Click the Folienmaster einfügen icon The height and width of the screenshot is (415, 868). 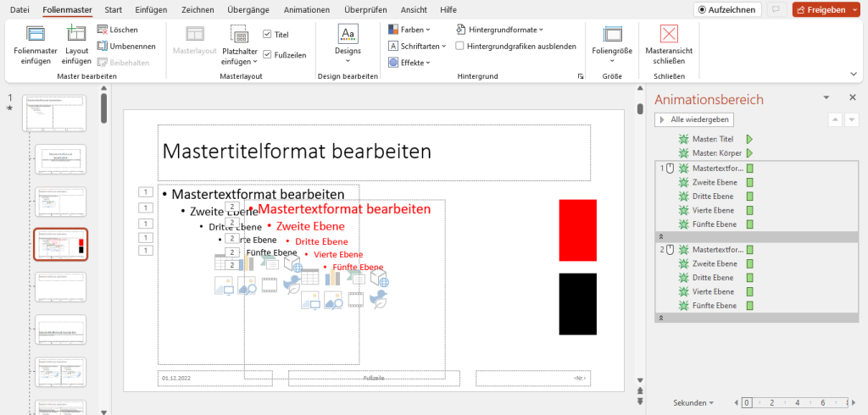click(x=36, y=35)
